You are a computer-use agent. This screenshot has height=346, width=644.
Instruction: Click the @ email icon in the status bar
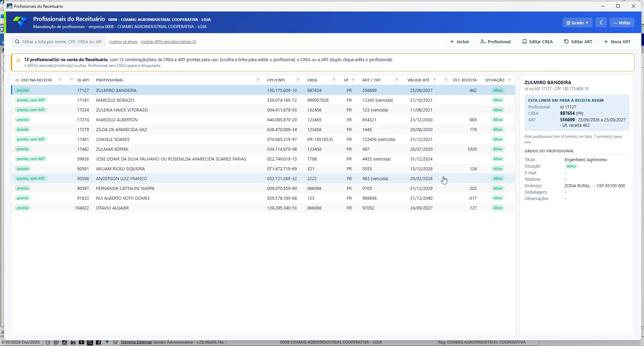(x=56, y=342)
